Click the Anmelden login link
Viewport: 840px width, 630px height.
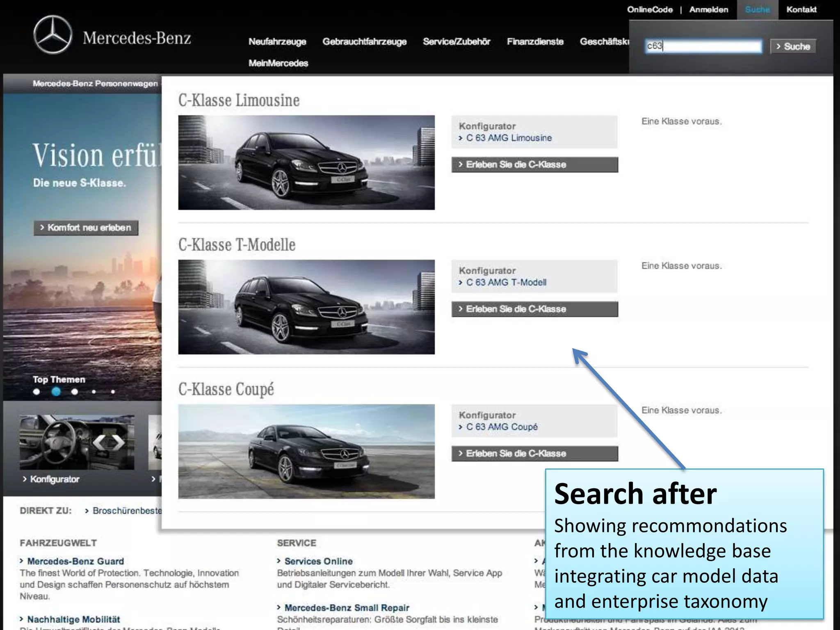(708, 9)
